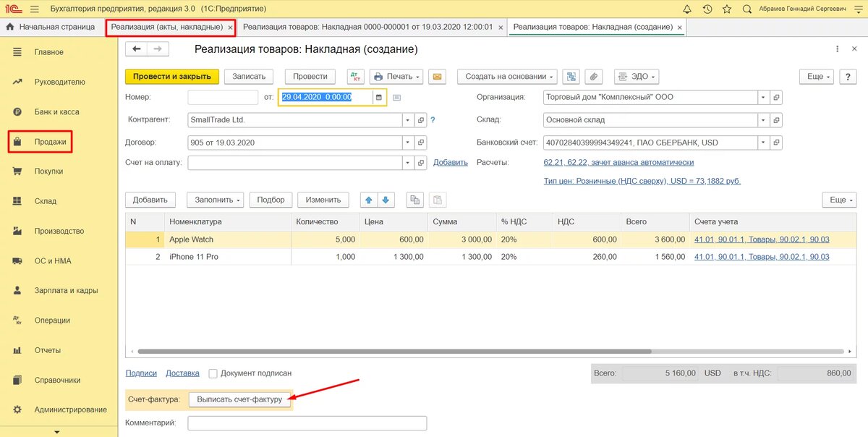Open the table's Еще menu
The height and width of the screenshot is (437, 868).
click(x=839, y=200)
